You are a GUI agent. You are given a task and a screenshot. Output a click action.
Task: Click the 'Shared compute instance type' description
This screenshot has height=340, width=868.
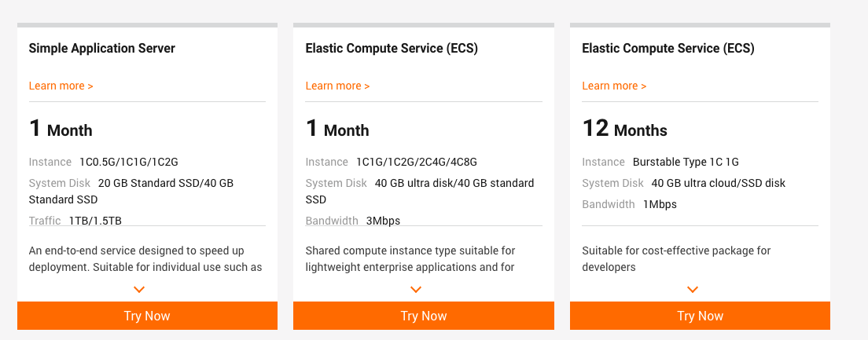[x=410, y=258]
